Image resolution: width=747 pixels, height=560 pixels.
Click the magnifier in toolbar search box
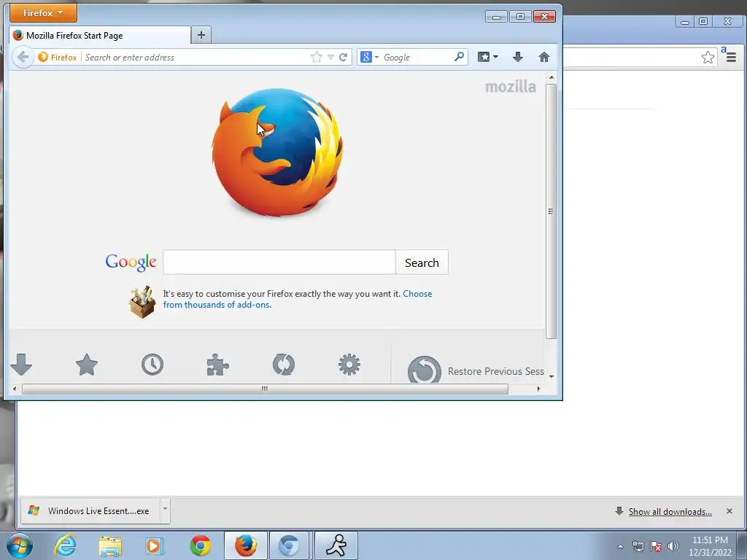[459, 57]
